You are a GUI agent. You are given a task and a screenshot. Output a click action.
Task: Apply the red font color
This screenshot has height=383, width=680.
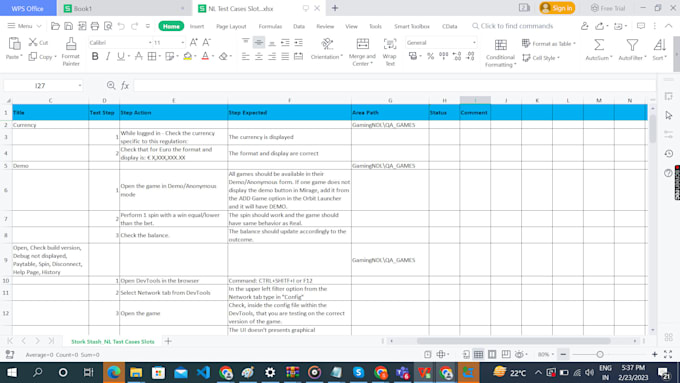[x=205, y=56]
